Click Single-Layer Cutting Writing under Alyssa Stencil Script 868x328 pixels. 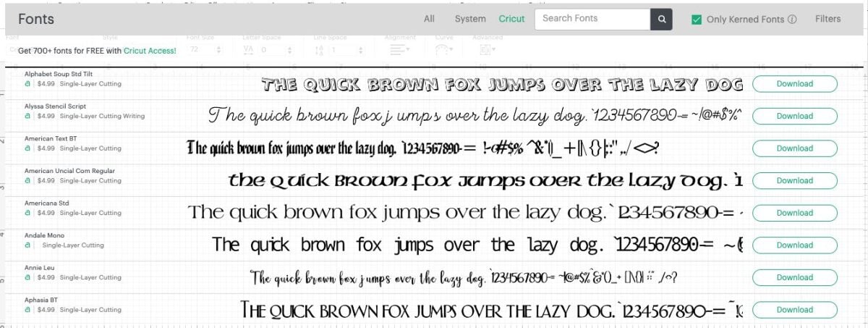point(102,116)
